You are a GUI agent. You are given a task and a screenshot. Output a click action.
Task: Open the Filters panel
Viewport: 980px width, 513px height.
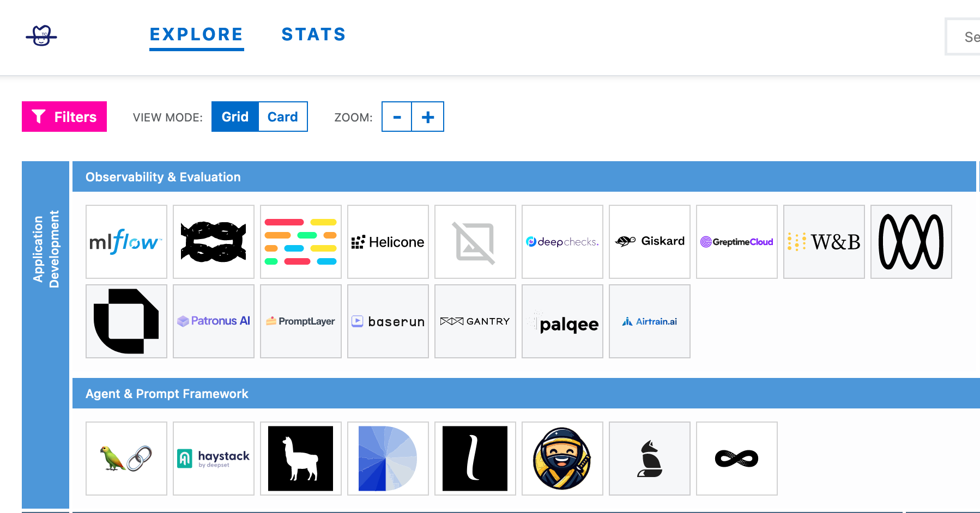tap(64, 117)
